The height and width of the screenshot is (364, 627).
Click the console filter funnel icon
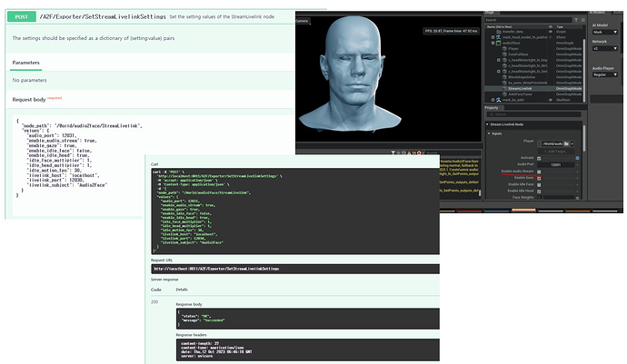pos(393,152)
